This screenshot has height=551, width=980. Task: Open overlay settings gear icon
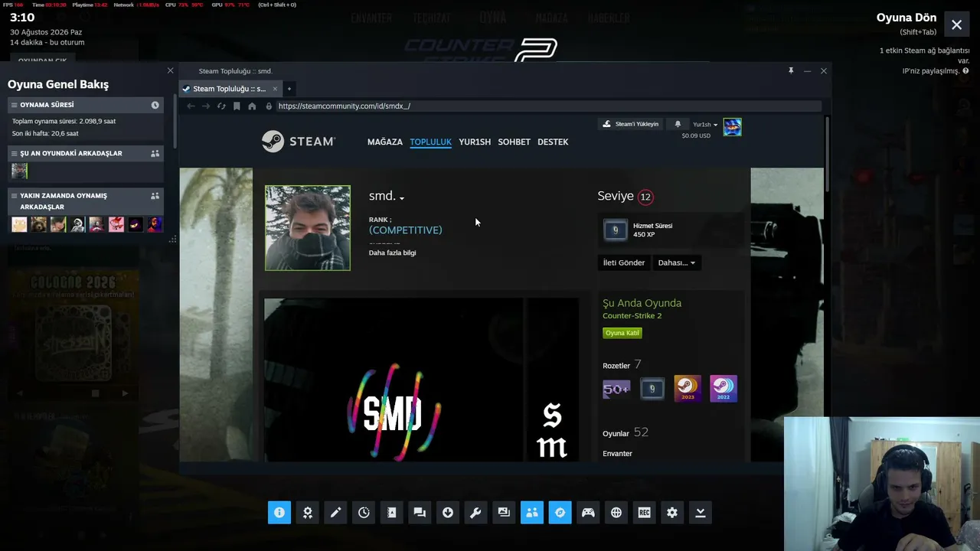672,513
